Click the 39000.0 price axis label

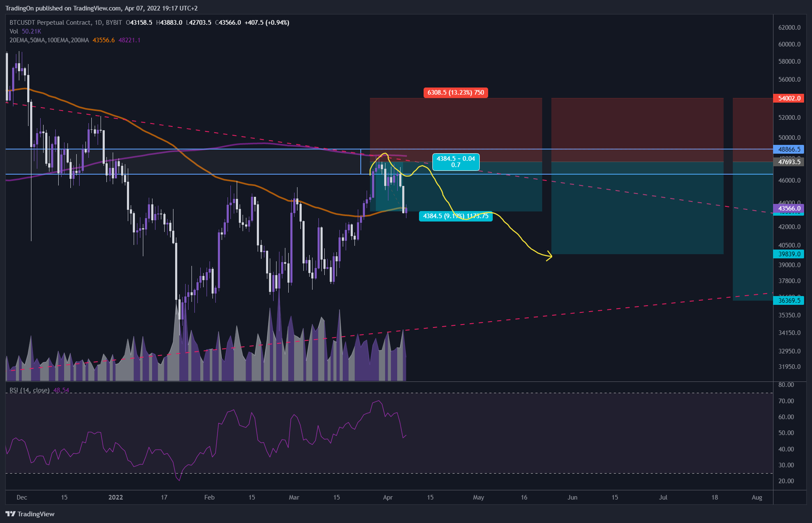789,265
